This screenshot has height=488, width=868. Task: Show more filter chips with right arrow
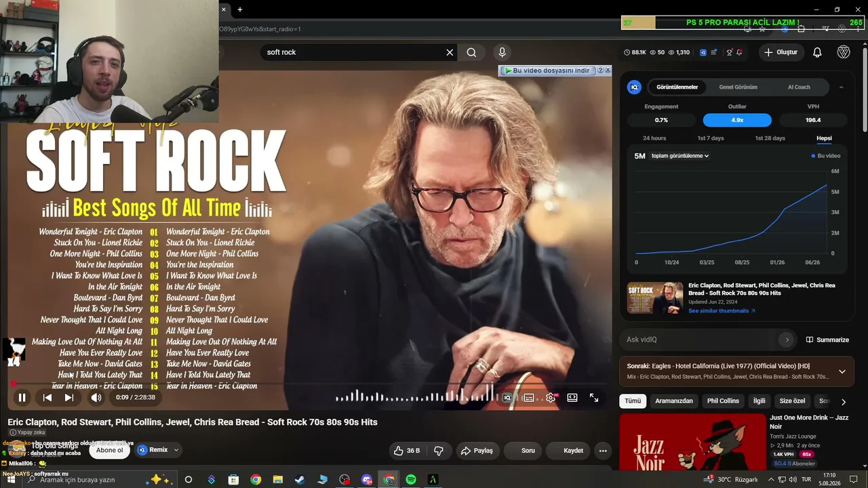[x=844, y=401]
